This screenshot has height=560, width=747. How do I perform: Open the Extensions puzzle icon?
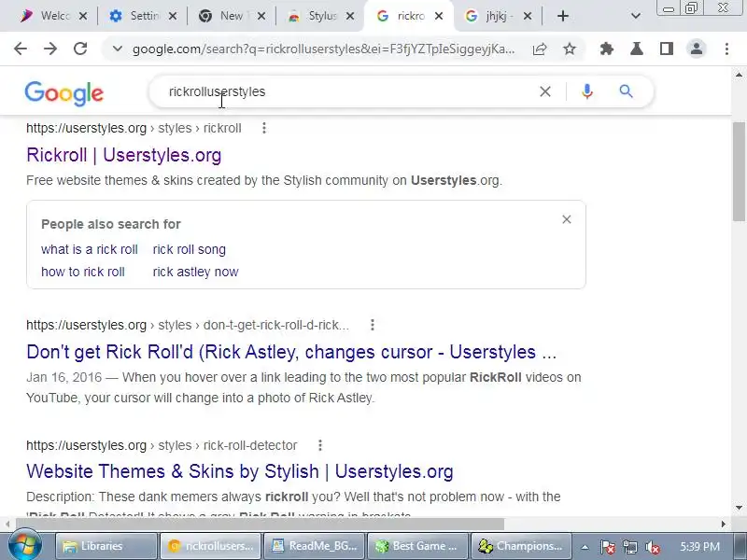[606, 49]
